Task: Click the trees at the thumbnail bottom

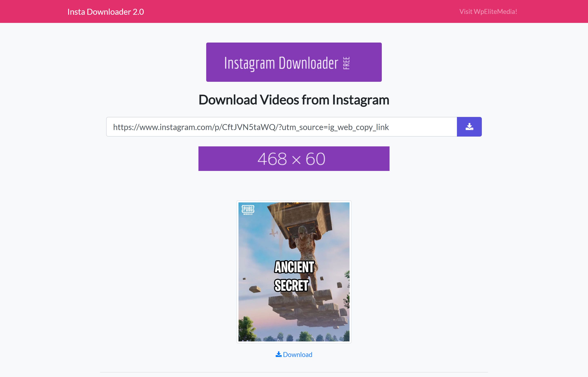Action: [x=306, y=337]
